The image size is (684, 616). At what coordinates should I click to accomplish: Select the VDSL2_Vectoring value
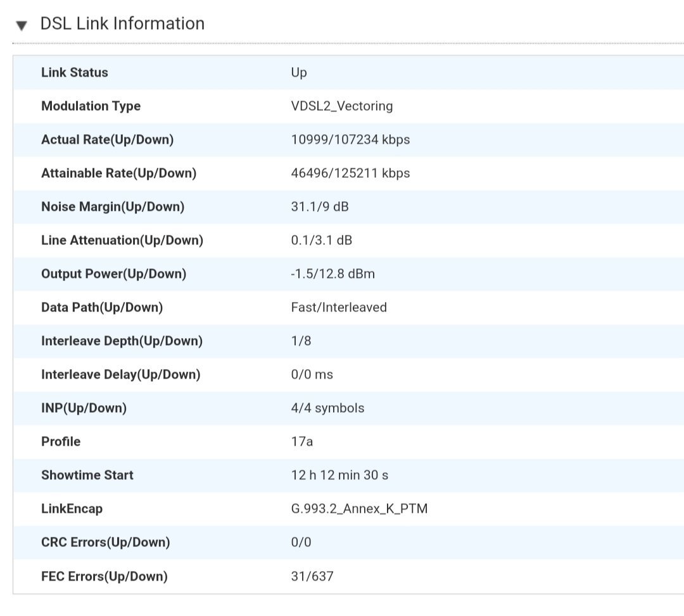click(x=341, y=106)
